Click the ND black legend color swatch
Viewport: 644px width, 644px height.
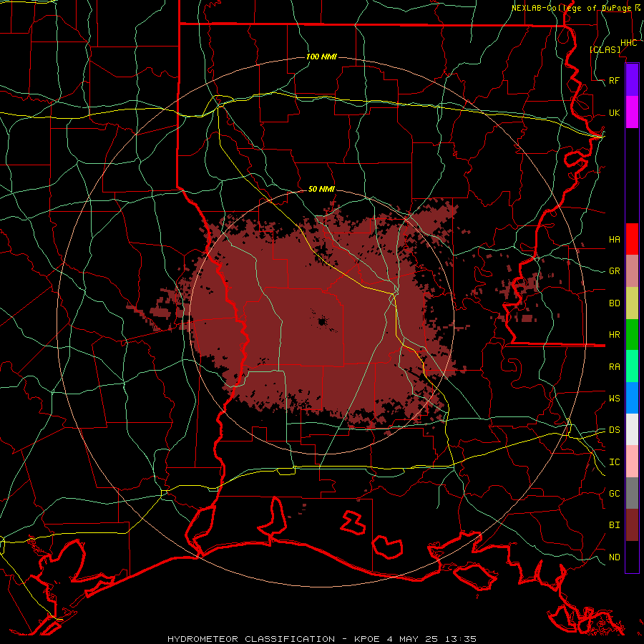pyautogui.click(x=632, y=557)
